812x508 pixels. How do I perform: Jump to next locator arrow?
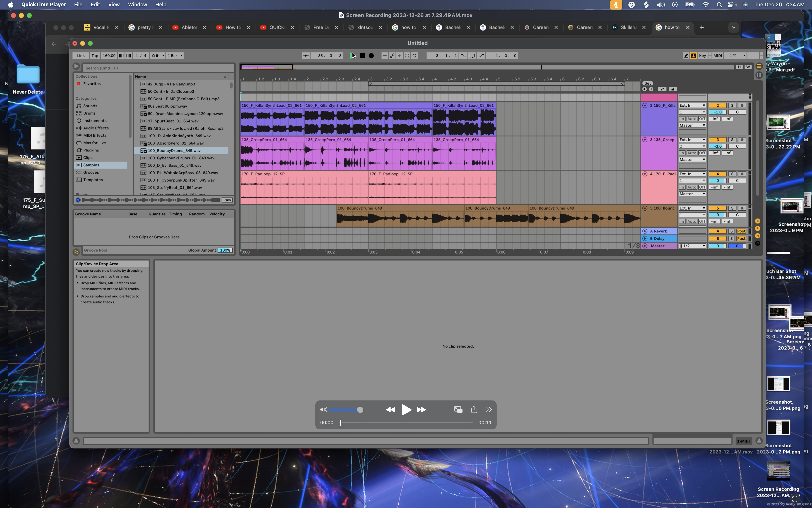[x=651, y=89]
